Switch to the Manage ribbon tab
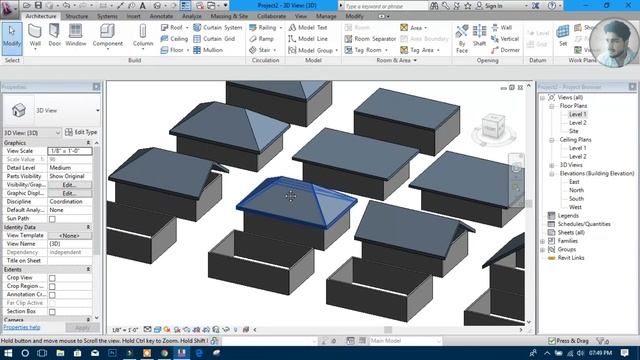Image resolution: width=640 pixels, height=360 pixels. coord(326,16)
